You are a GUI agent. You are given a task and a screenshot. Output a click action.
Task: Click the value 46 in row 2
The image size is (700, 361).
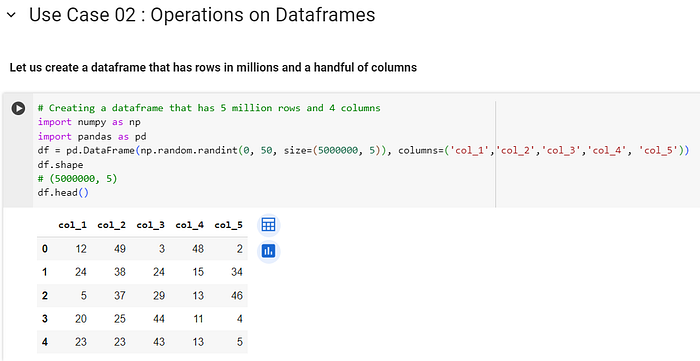pyautogui.click(x=237, y=295)
